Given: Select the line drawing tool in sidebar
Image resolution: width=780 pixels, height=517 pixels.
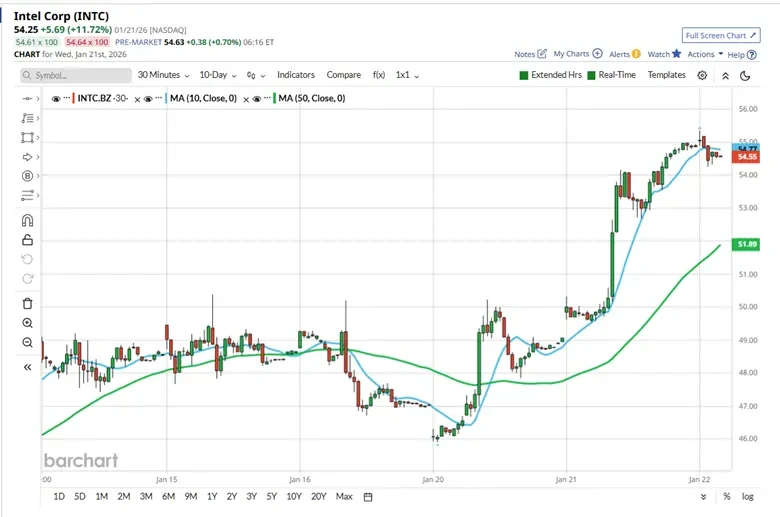Looking at the screenshot, I should 27,99.
